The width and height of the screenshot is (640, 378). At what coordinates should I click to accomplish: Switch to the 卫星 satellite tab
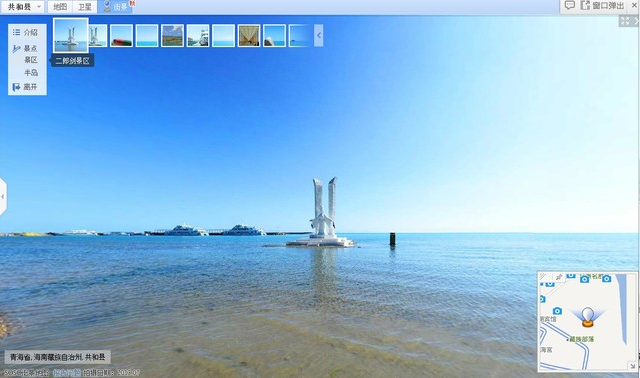(85, 7)
